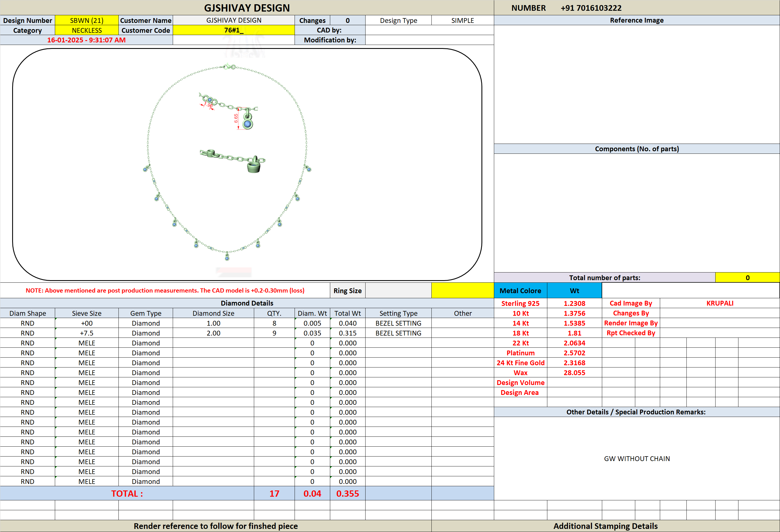Click the 6.65 dimension label on pendant
This screenshot has height=532, width=780.
pyautogui.click(x=236, y=118)
